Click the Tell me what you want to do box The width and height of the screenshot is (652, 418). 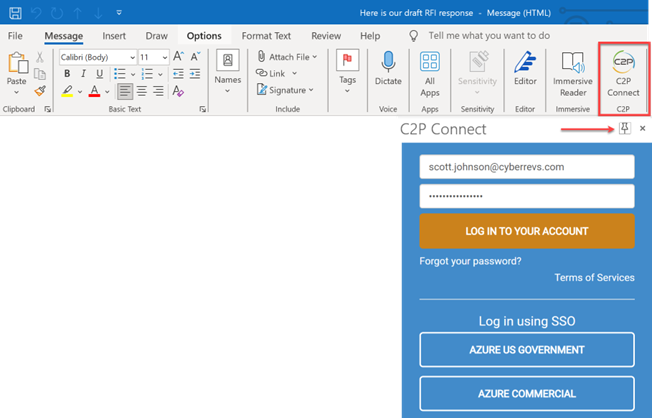tap(489, 36)
